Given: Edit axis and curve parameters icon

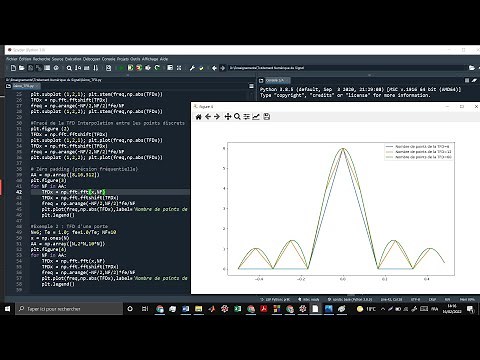Looking at the screenshot, I should (256, 117).
